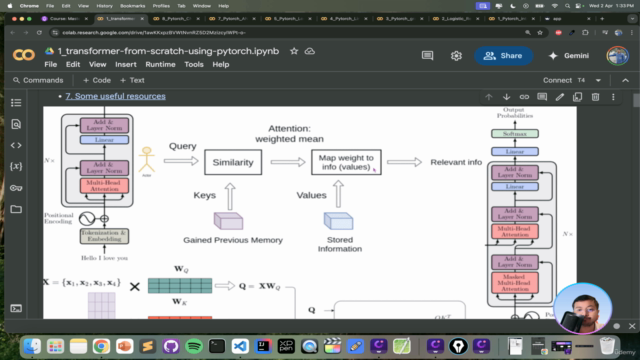Viewport: 640px width, 360px height.
Task: Switch to the Course: Mast browser tab
Action: pyautogui.click(x=64, y=19)
